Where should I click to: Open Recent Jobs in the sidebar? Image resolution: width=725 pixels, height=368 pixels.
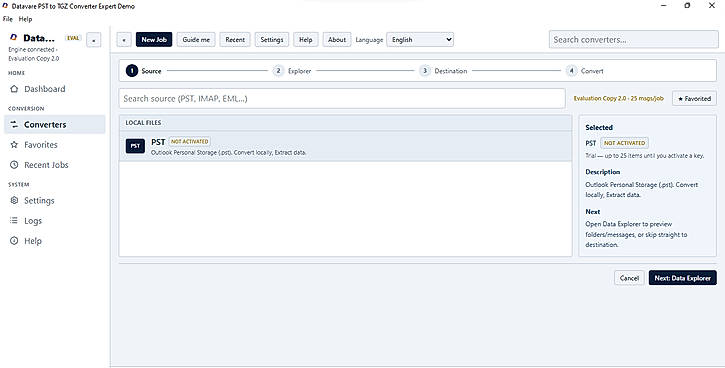(x=55, y=165)
